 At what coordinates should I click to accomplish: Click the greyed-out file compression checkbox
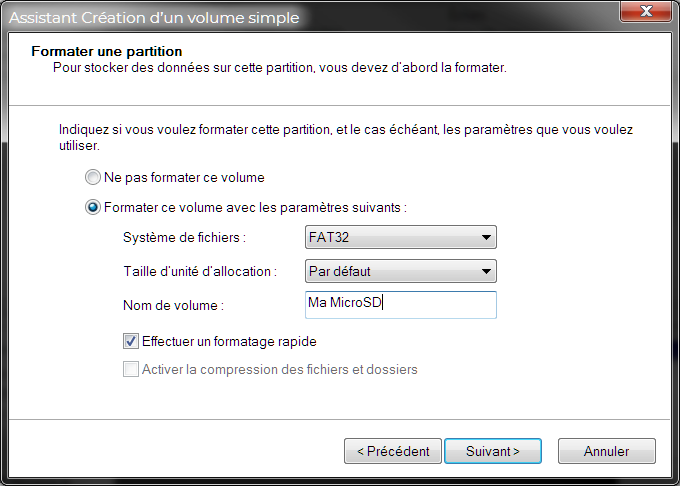[x=131, y=370]
